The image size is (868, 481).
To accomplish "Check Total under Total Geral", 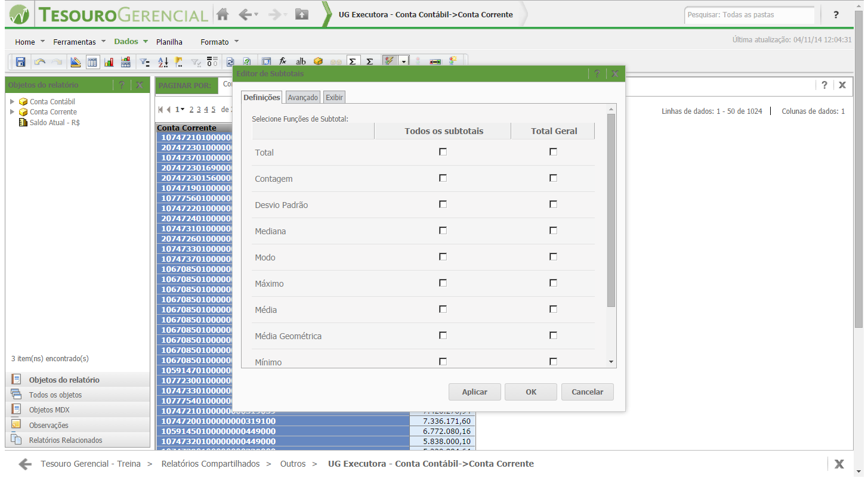I will 553,152.
